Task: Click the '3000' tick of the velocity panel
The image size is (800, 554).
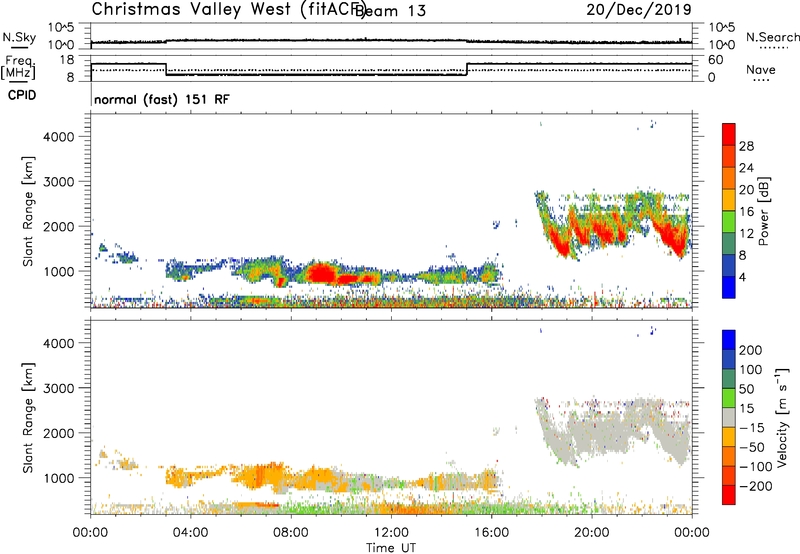Action: click(x=58, y=388)
